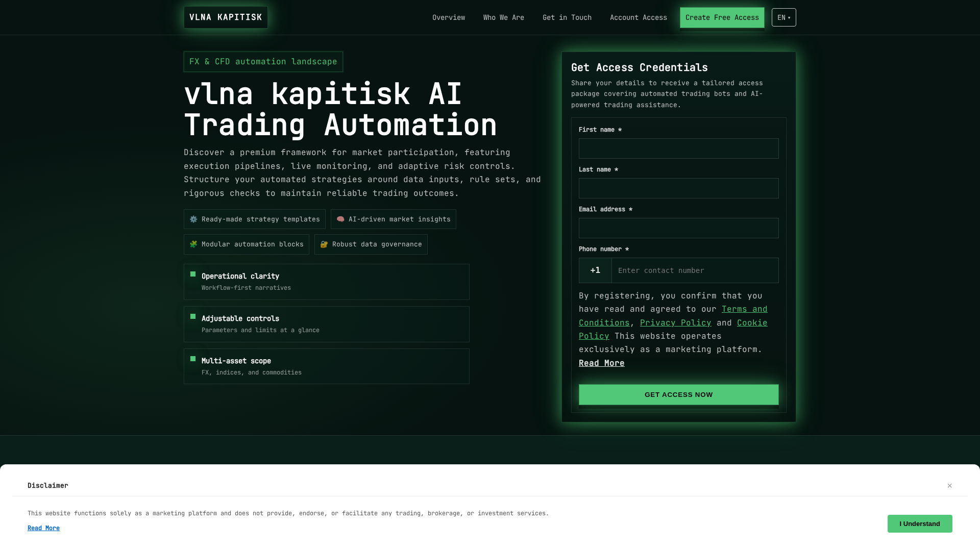This screenshot has height=551, width=980.
Task: Click Create Free Access button
Action: [722, 17]
